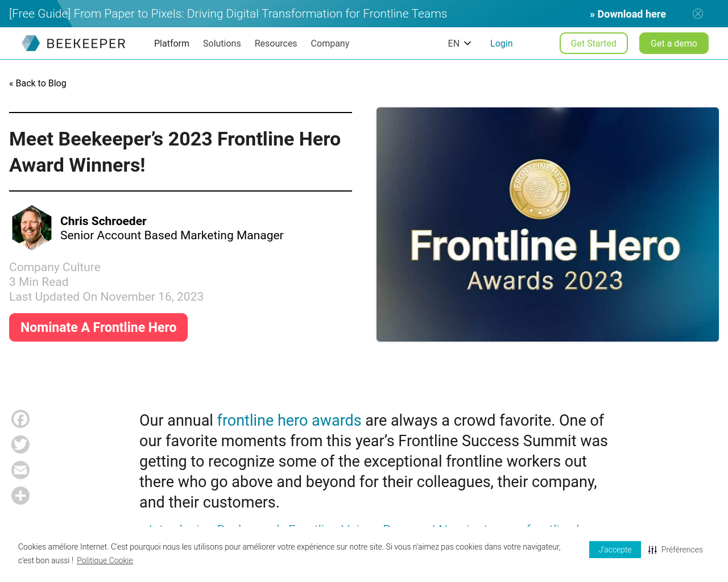Accept cookies with J'accepte button
Image resolution: width=728 pixels, height=582 pixels.
tap(615, 550)
